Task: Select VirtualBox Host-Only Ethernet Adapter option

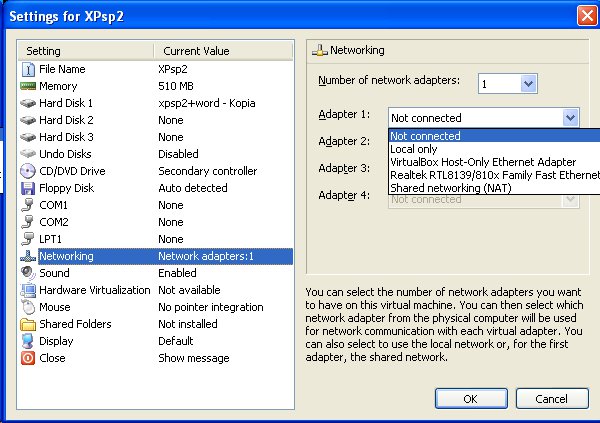Action: point(494,162)
